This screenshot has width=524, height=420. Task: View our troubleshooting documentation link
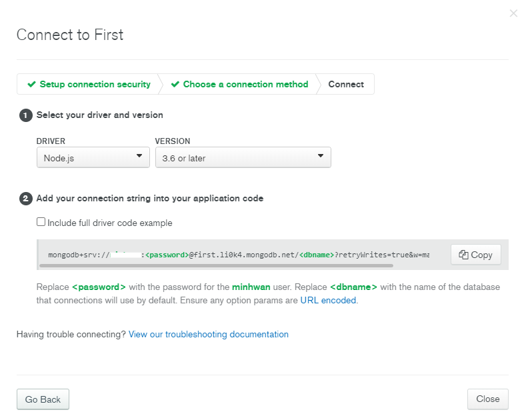[x=208, y=335]
